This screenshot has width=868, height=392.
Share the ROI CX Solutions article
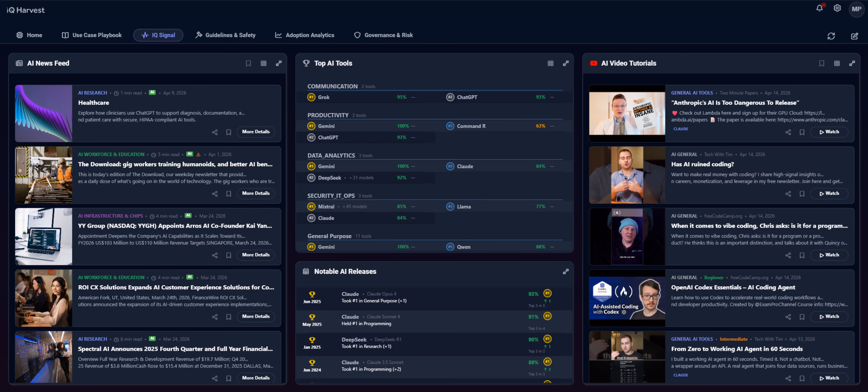point(215,317)
